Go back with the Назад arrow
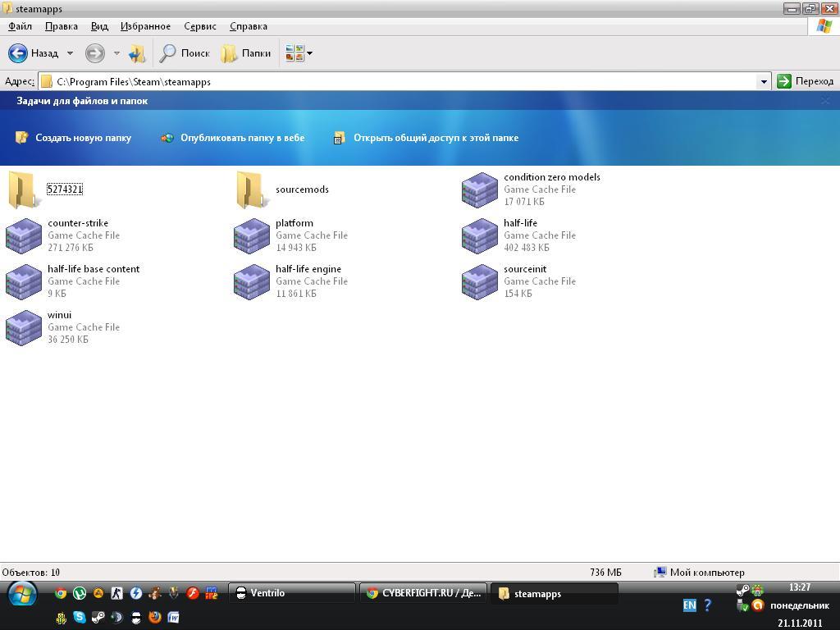 pos(18,53)
